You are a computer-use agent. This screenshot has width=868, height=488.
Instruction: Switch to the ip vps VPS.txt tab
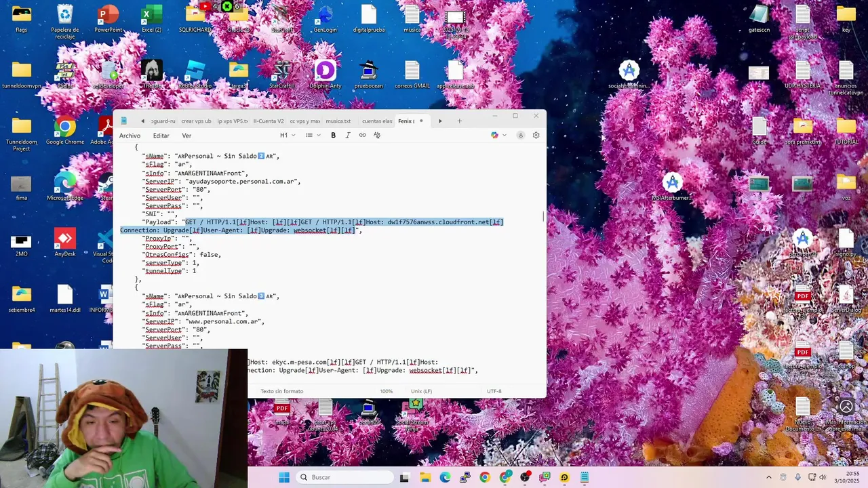233,121
